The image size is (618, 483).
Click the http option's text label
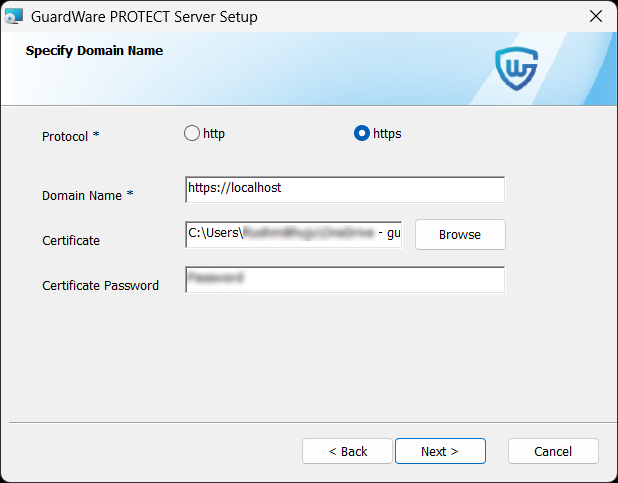pyautogui.click(x=214, y=133)
